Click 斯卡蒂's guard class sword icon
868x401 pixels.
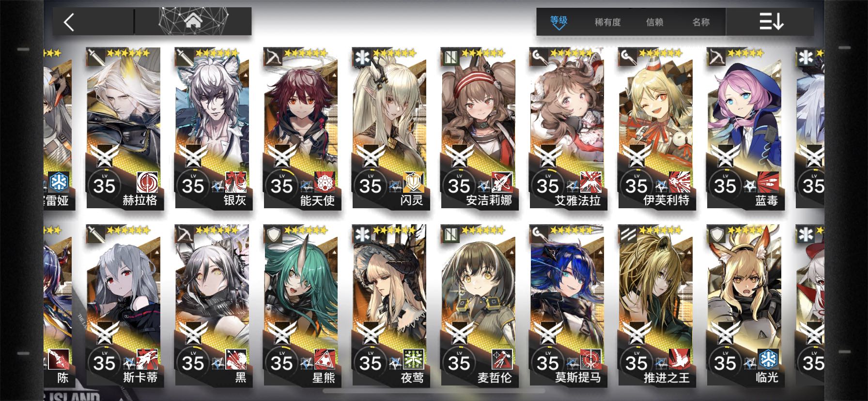pos(96,234)
